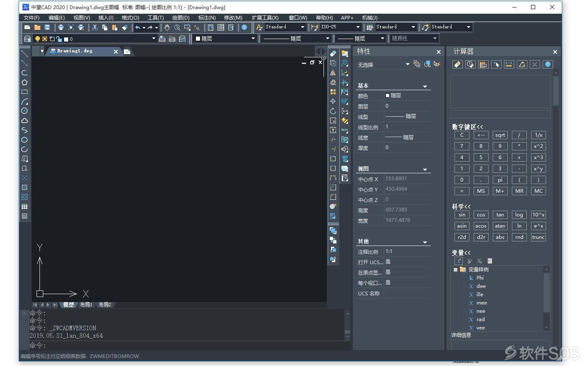
Task: Select the Phi variable in the tree
Action: tap(480, 278)
